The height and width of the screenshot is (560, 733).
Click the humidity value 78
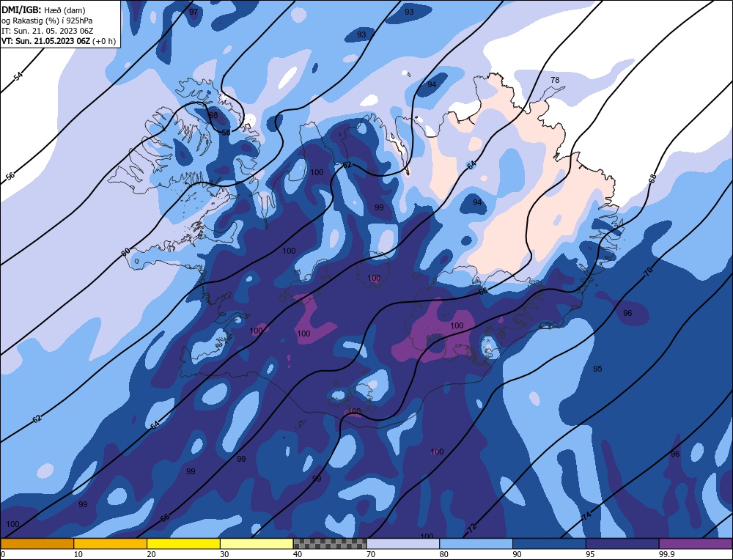[555, 80]
